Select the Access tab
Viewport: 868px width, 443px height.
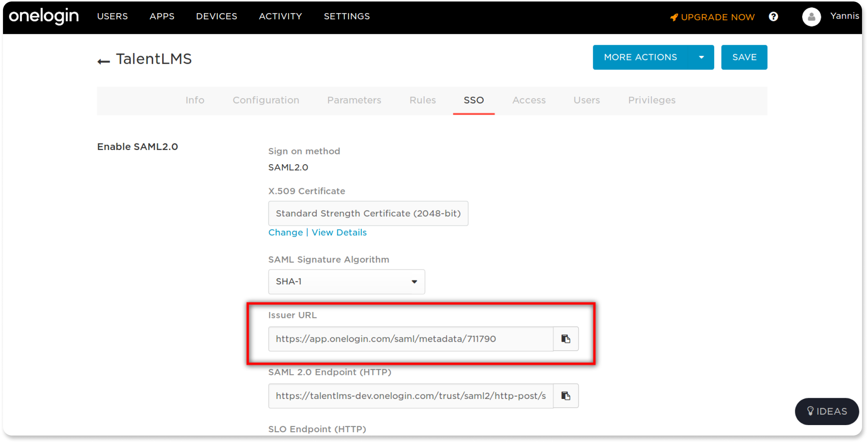529,100
